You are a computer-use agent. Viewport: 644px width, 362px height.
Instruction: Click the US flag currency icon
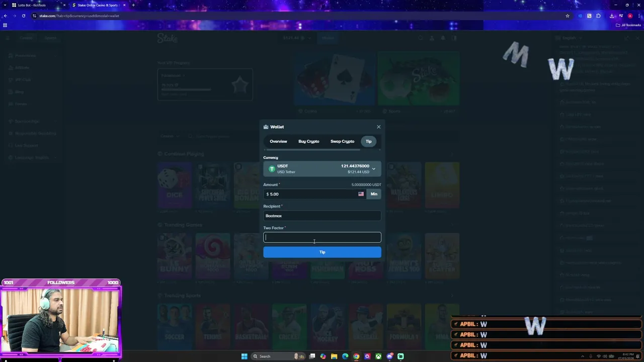point(361,194)
